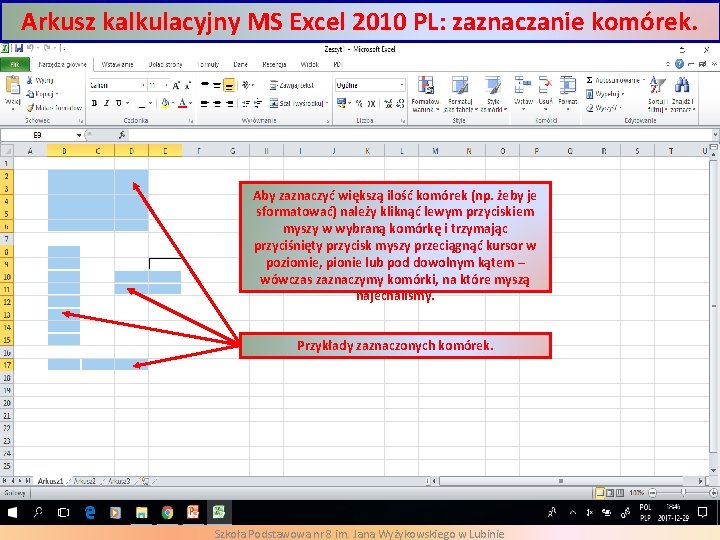The image size is (720, 540).
Task: Click the increase decimal icon
Action: pos(388,104)
